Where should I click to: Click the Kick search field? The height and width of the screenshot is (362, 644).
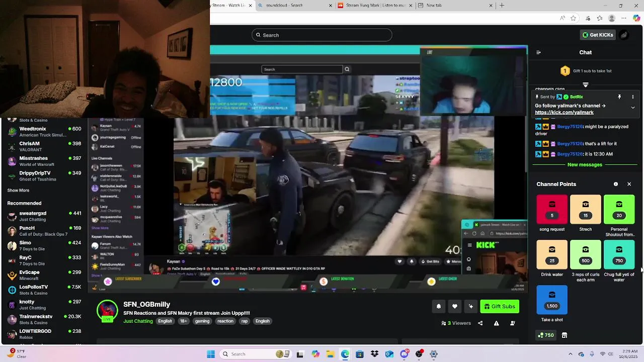322,35
